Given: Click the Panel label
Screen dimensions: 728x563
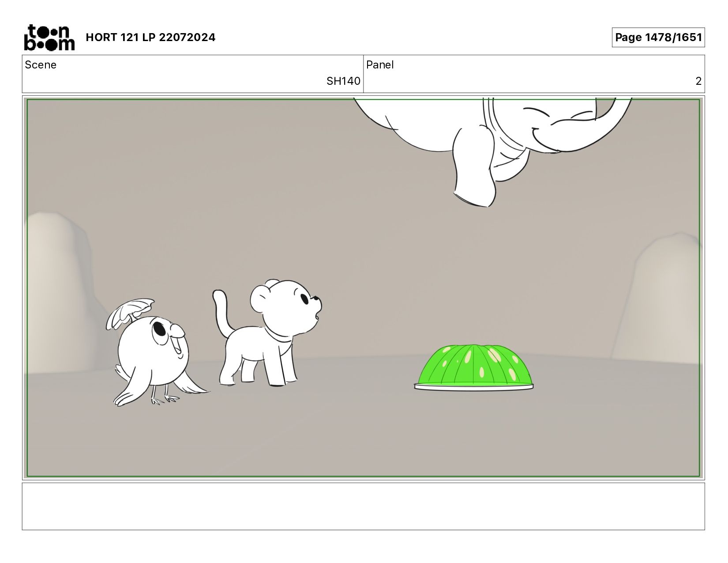Looking at the screenshot, I should 380,65.
